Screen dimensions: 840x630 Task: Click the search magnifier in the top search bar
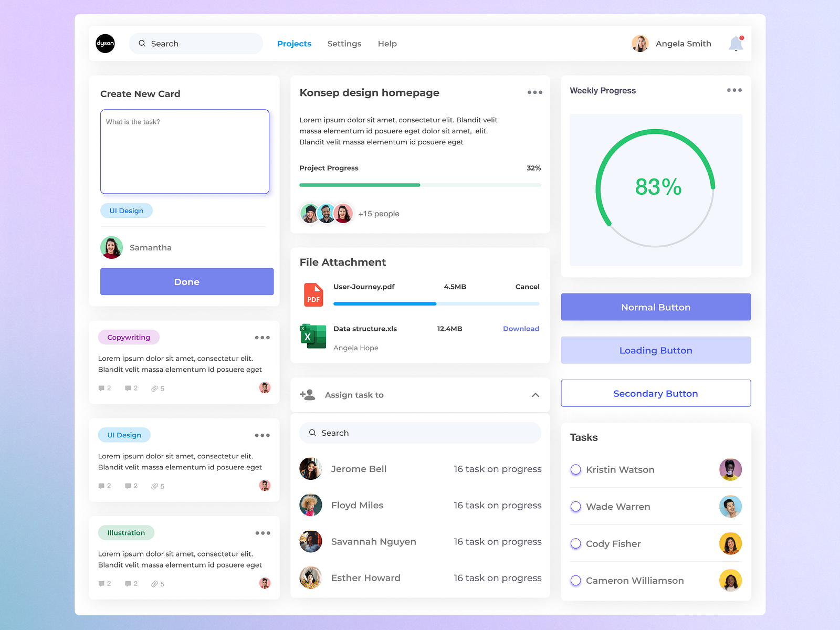pos(142,44)
